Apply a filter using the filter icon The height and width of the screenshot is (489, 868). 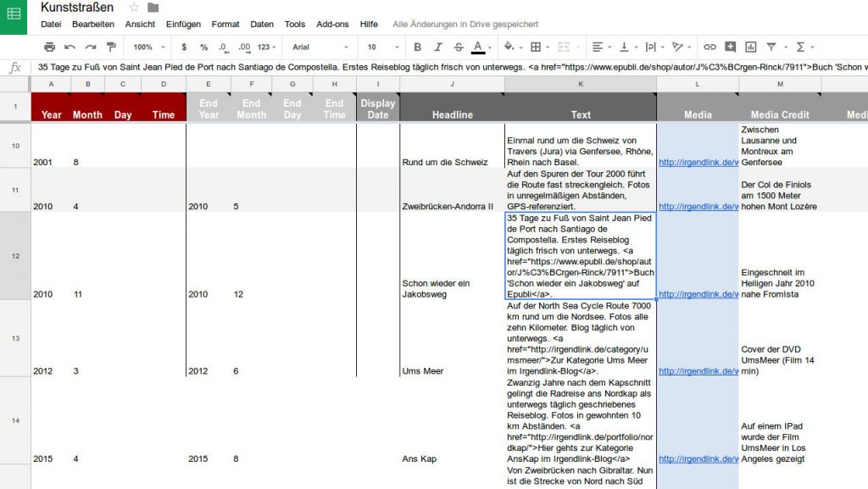[771, 47]
